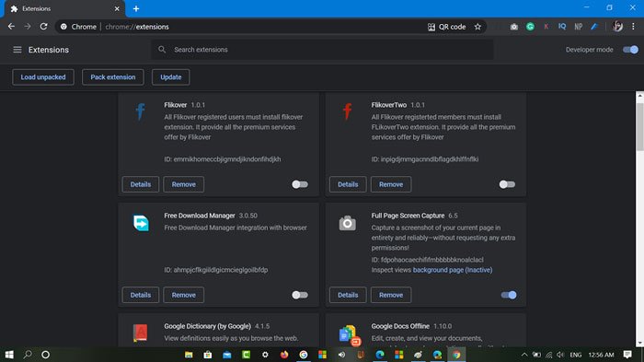
Task: Remove the FlikoverTwo extension
Action: coord(391,184)
